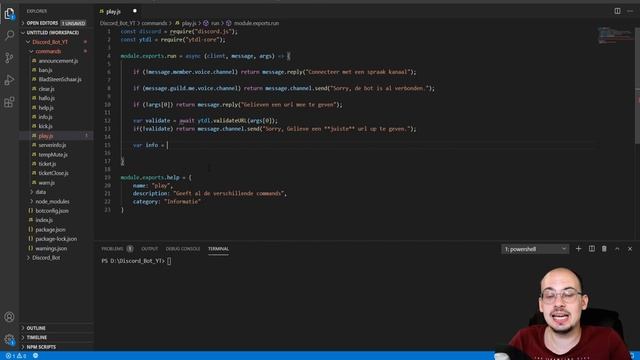Select the play.js editor tab

(113, 11)
